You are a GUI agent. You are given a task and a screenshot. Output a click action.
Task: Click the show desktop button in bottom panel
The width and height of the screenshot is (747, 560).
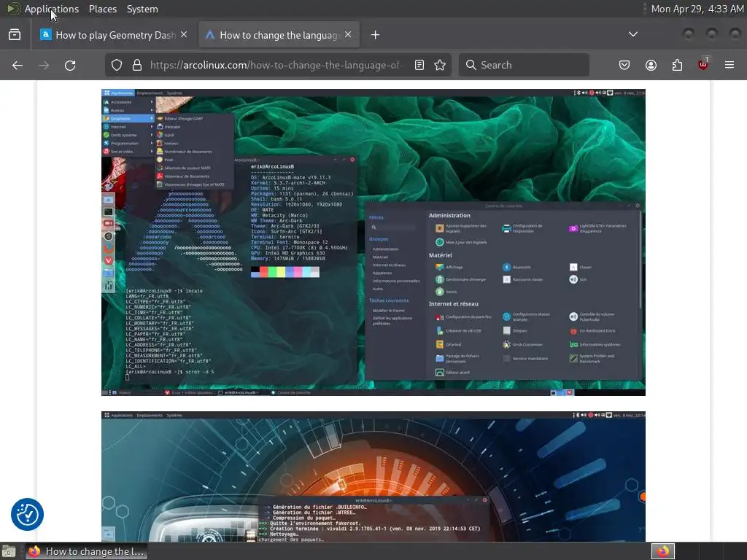coord(9,552)
